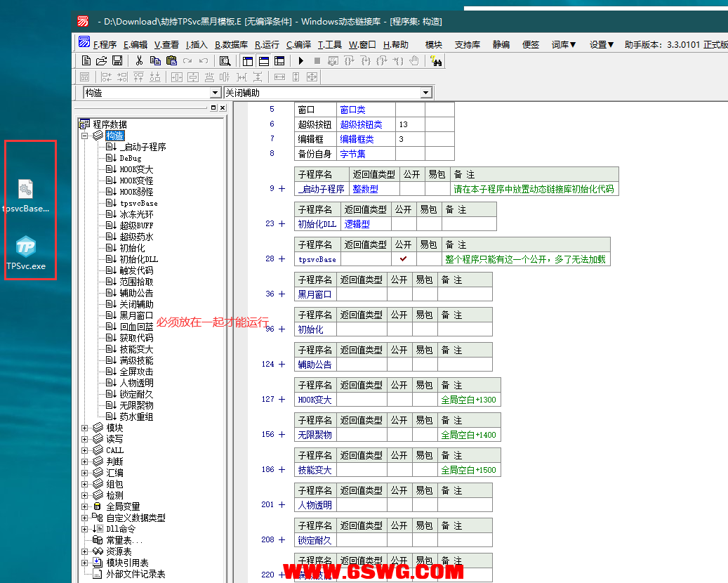This screenshot has height=583, width=728.
Task: Close the program tree panel
Action: tap(223, 107)
